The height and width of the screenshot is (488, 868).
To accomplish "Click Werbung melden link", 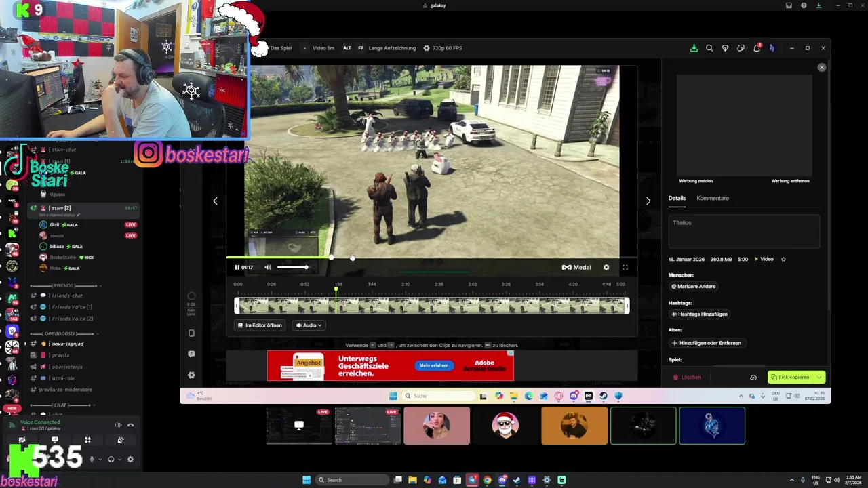I will (696, 181).
